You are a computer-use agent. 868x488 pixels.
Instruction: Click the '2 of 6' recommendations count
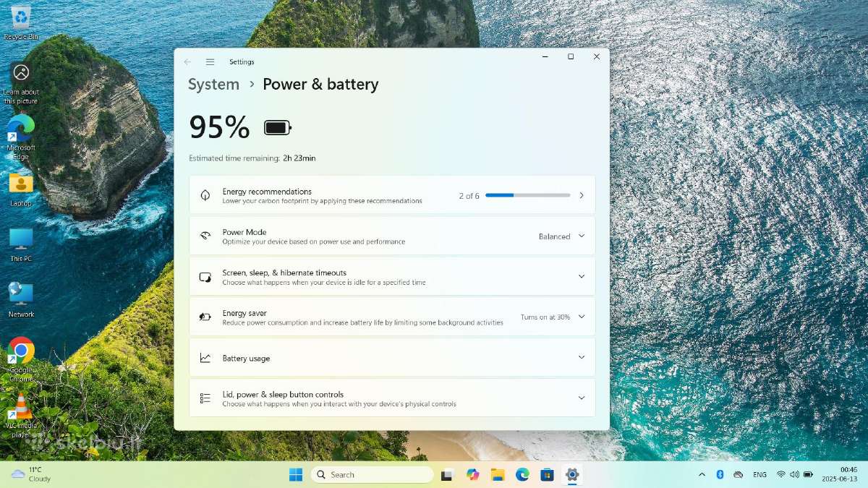click(x=469, y=196)
